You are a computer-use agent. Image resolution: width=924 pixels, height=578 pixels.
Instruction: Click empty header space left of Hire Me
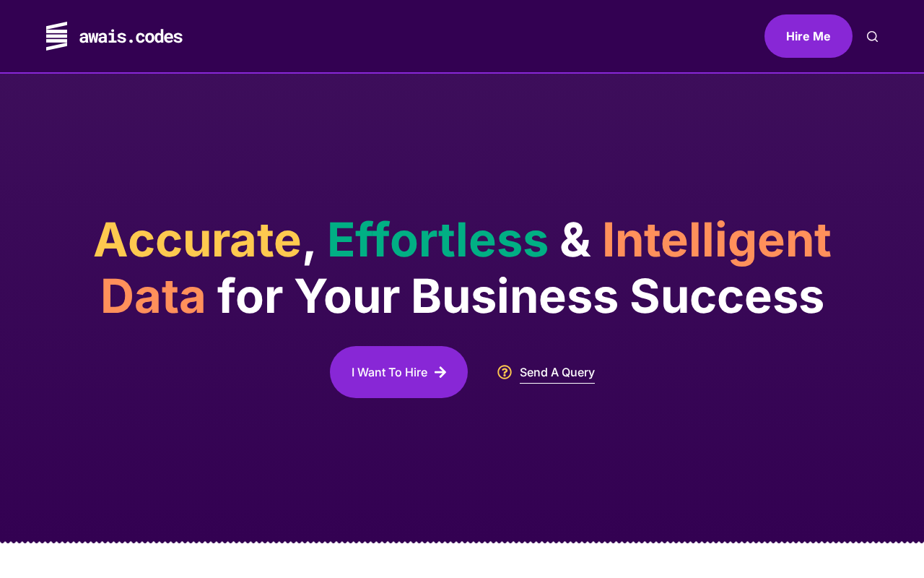469,36
